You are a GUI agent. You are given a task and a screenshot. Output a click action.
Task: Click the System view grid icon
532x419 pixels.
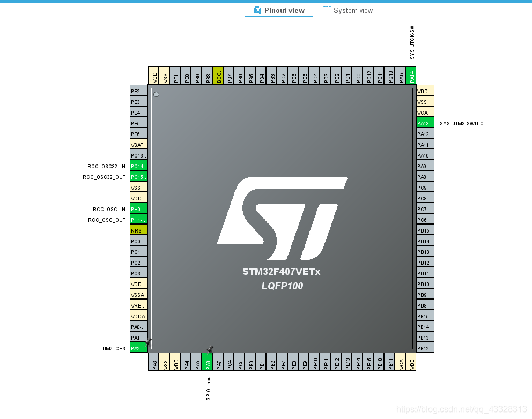tap(327, 10)
